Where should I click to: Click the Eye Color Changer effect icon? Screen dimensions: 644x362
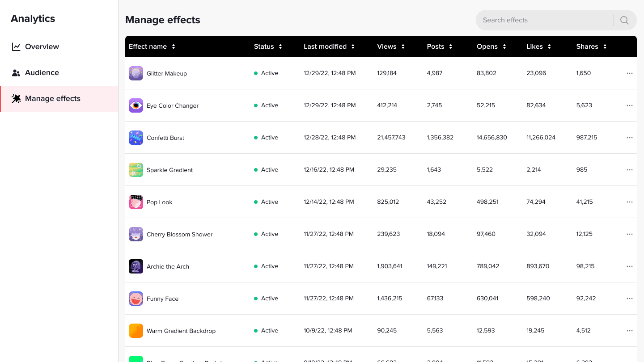(x=136, y=105)
